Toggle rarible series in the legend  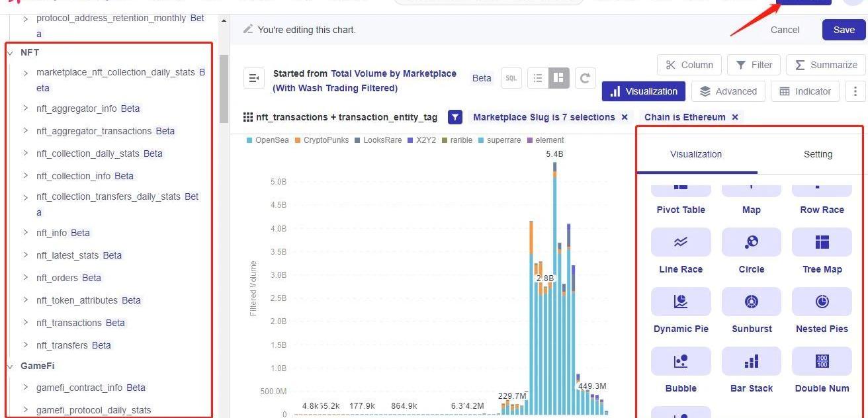coord(457,140)
